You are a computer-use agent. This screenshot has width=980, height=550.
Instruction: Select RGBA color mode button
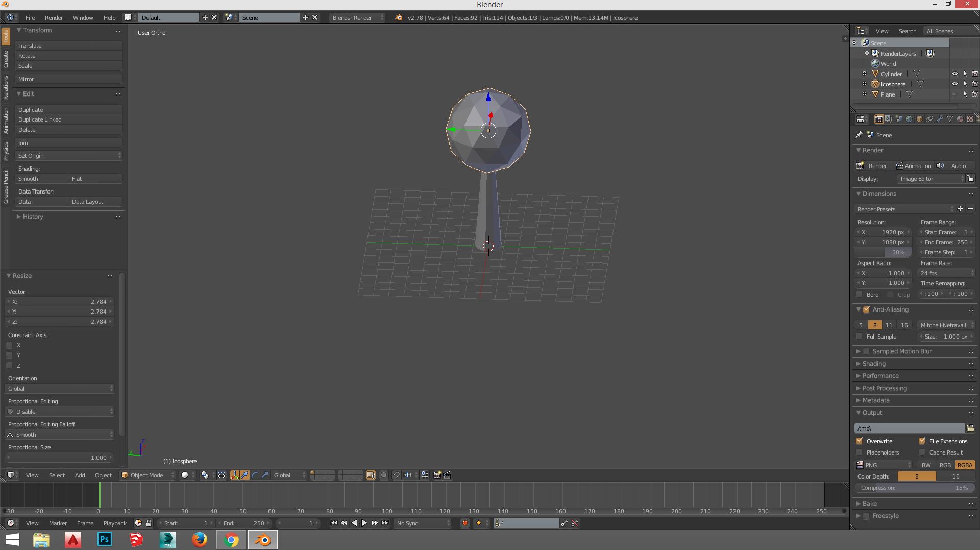coord(965,465)
